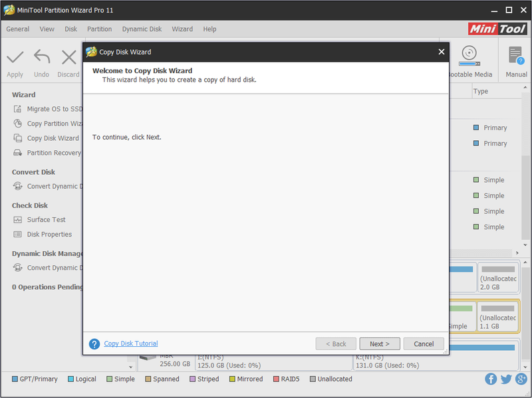Open the Dynamic Disk menu

(142, 29)
